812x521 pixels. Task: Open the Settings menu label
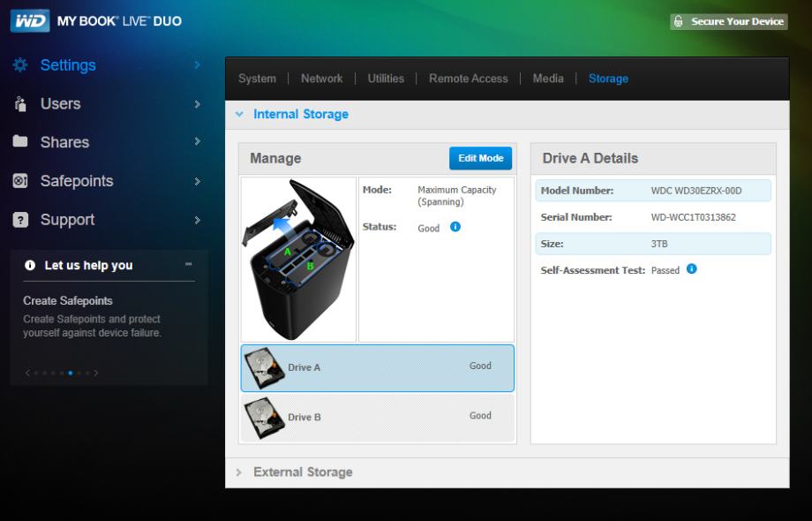(68, 64)
